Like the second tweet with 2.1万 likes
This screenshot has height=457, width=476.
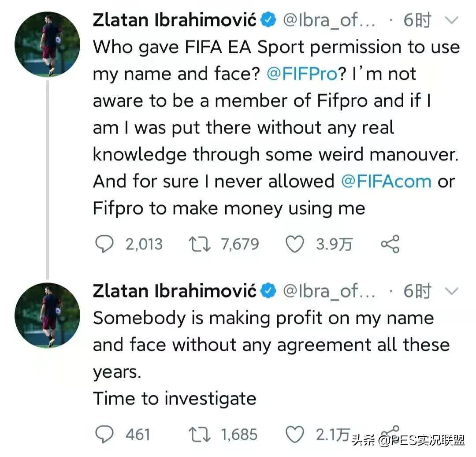[x=295, y=435]
